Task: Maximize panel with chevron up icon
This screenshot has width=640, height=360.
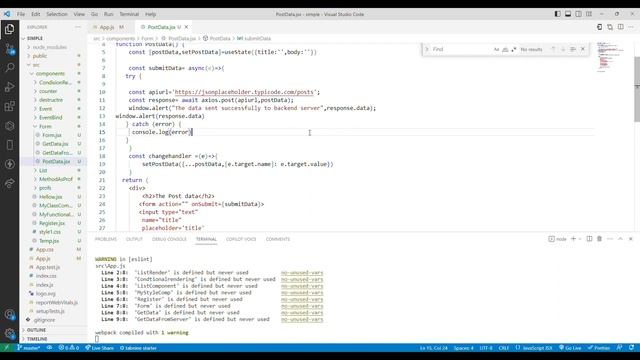Action: pos(620,239)
